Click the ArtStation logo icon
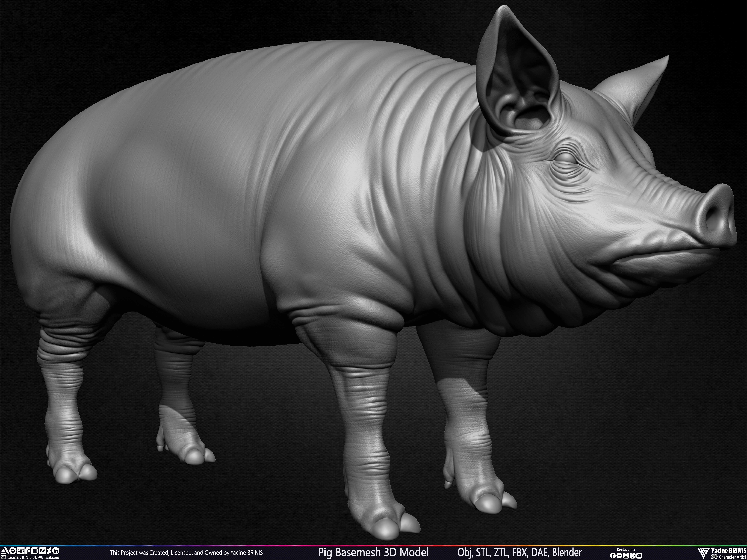 [5, 551]
